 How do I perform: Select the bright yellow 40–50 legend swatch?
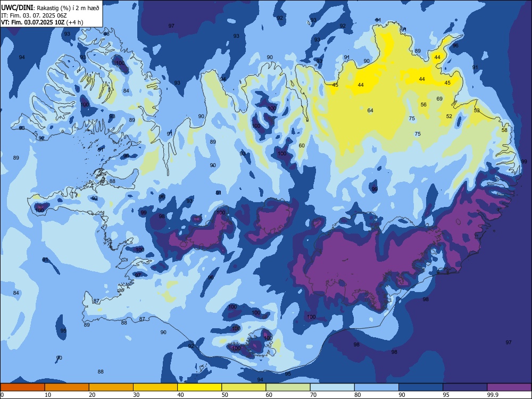tap(199, 387)
